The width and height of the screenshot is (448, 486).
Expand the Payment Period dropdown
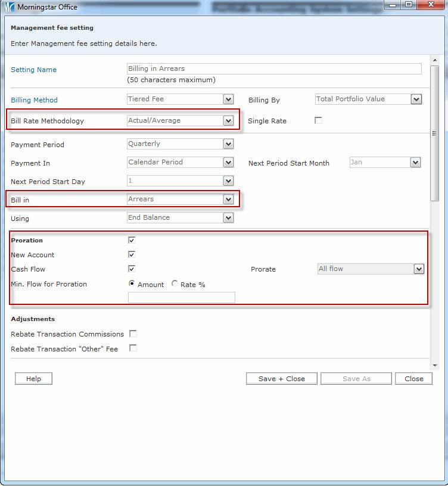click(x=228, y=144)
